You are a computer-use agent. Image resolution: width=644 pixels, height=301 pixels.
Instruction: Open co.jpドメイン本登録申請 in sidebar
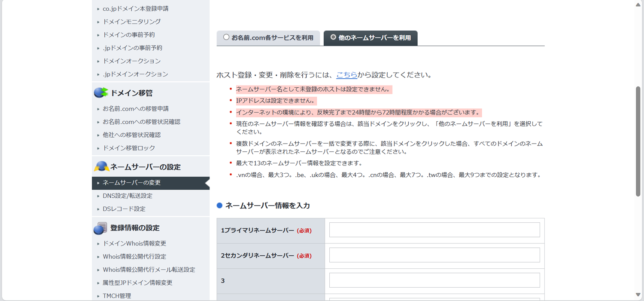tap(136, 9)
